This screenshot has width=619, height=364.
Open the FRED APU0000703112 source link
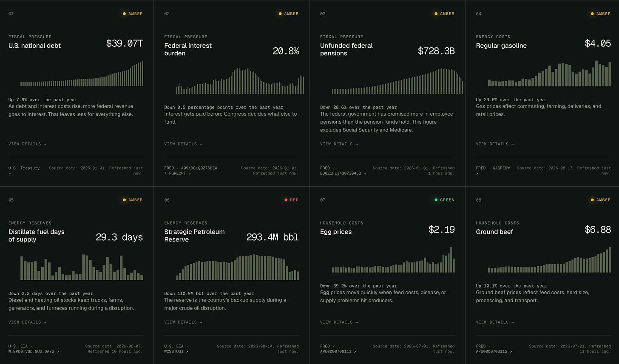[x=494, y=349]
